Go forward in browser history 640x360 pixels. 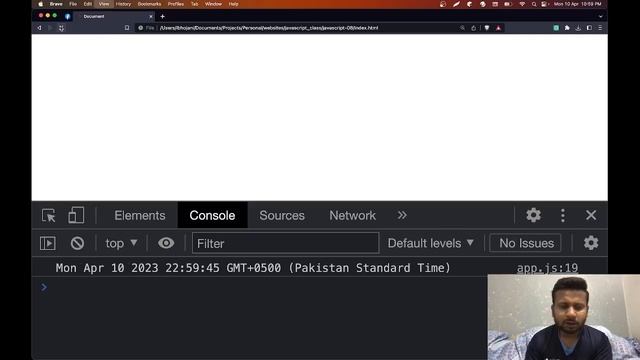pos(50,28)
